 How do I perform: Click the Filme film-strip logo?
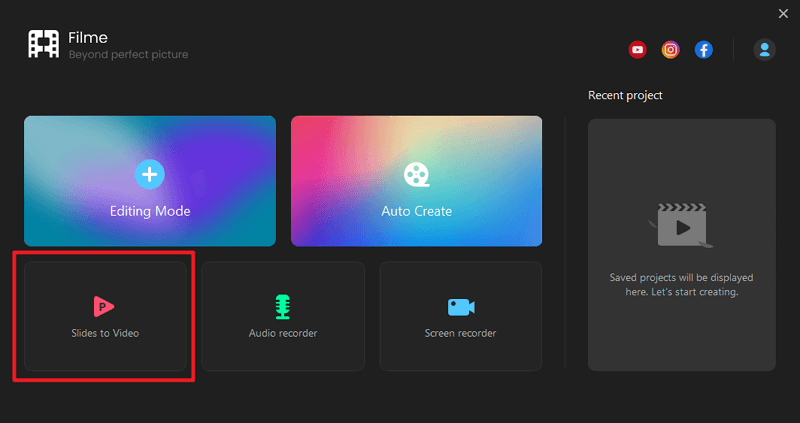(x=43, y=44)
